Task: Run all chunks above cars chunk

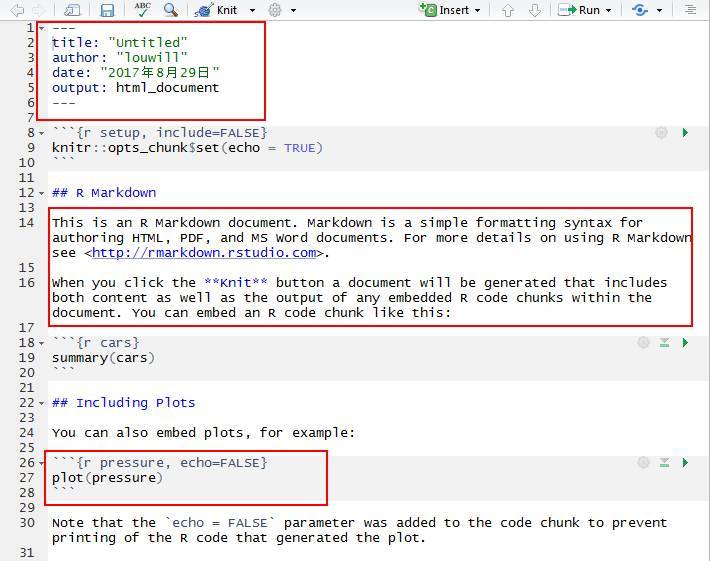Action: point(664,343)
